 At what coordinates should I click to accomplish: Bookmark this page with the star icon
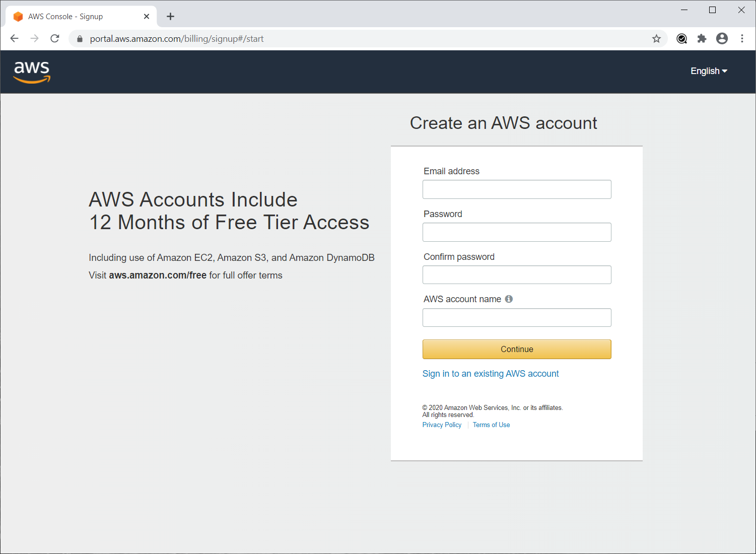[x=656, y=39]
